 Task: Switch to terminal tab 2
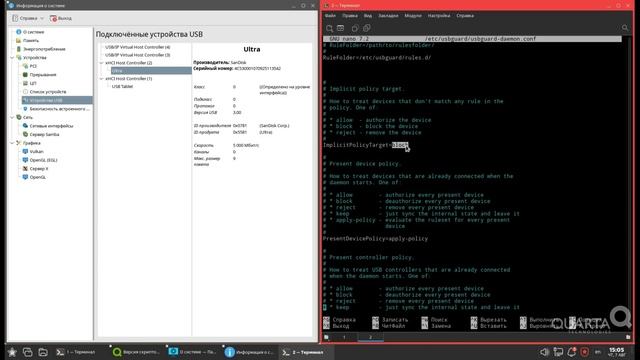(x=371, y=337)
